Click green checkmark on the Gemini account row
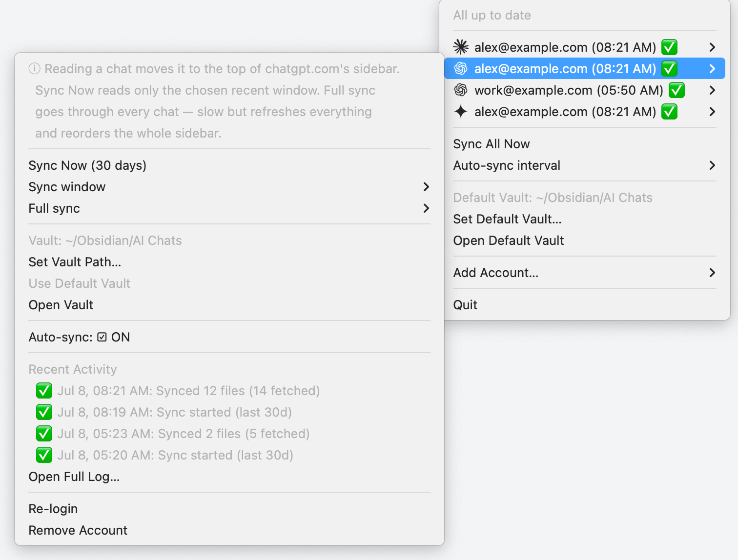 pyautogui.click(x=669, y=111)
